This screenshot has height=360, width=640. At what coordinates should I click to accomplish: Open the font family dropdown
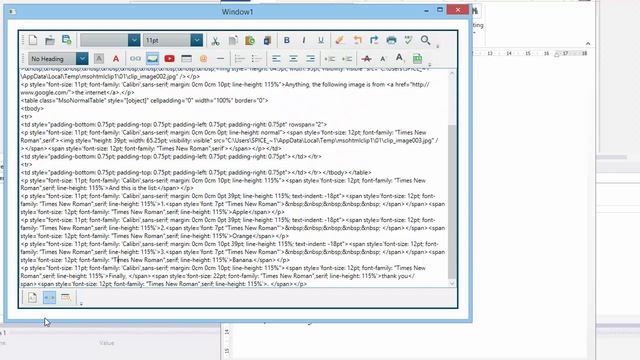tap(134, 40)
